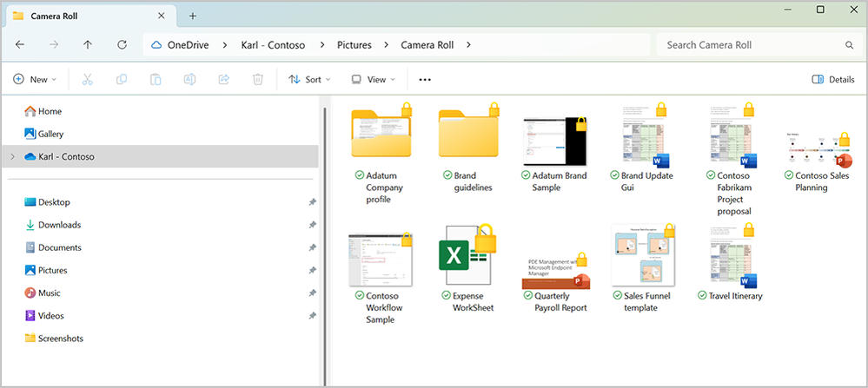Image resolution: width=868 pixels, height=388 pixels.
Task: Click the Share icon in toolbar
Action: (x=223, y=80)
